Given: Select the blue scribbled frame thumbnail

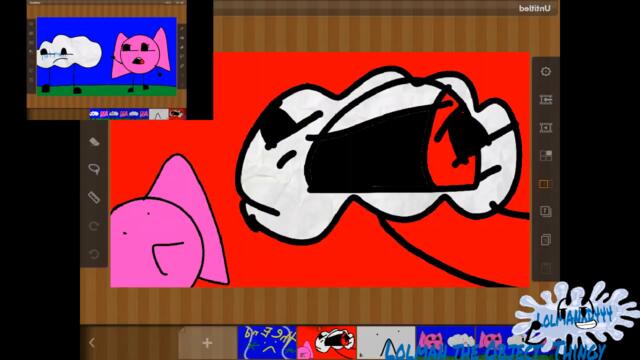Looking at the screenshot, I should (267, 343).
